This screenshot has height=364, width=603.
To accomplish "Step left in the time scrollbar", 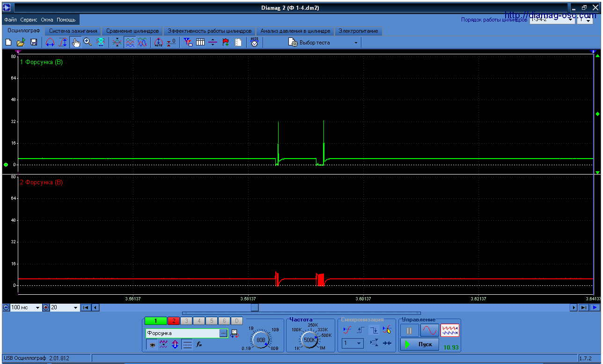I will click(95, 307).
